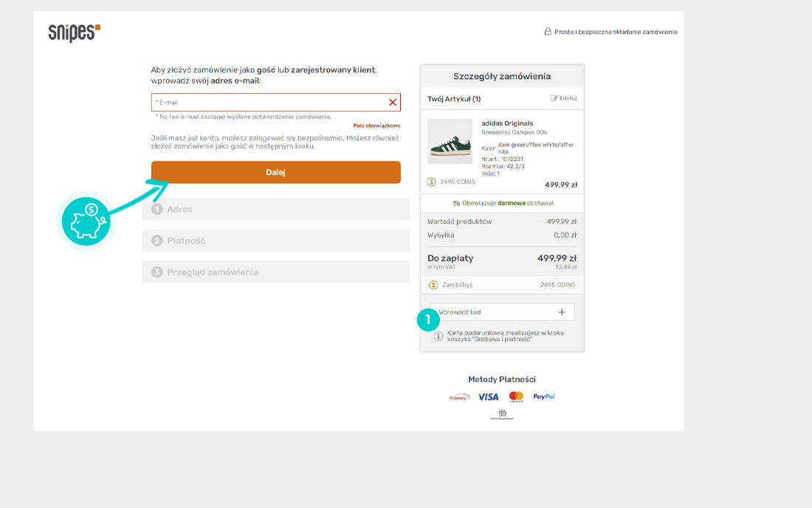Click the coin icon next to Zarobiłbyś
812x508 pixels.
coord(433,285)
